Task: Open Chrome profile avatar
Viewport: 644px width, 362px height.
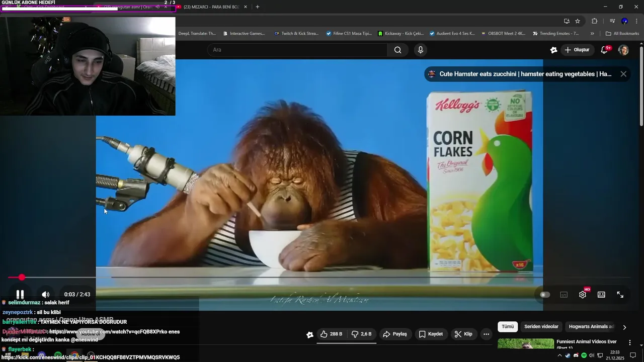Action: click(x=624, y=21)
